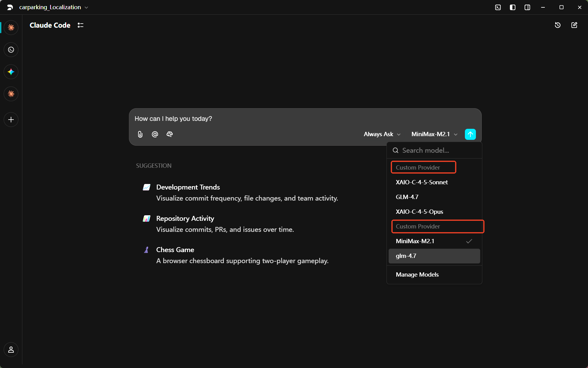
Task: Click the Claude Code title text
Action: pyautogui.click(x=50, y=25)
